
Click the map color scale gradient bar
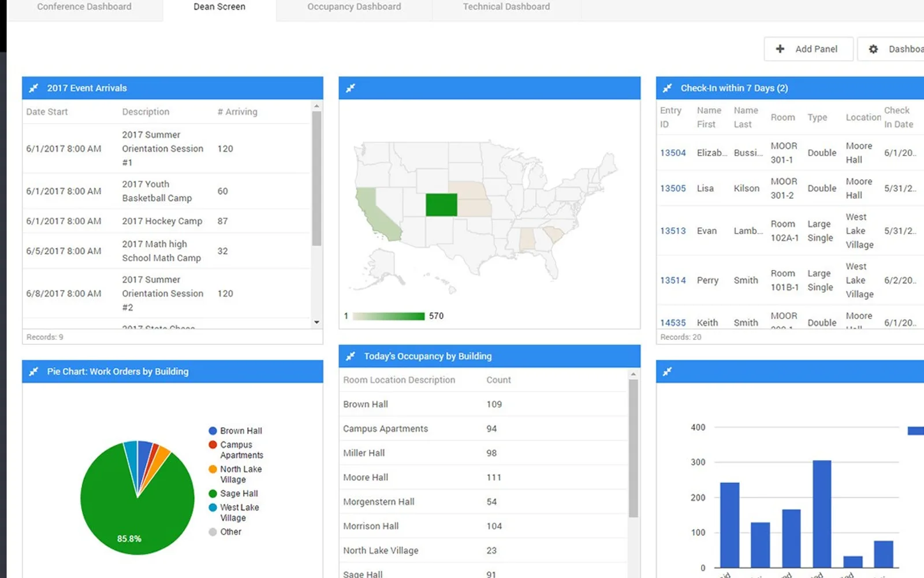click(x=388, y=316)
